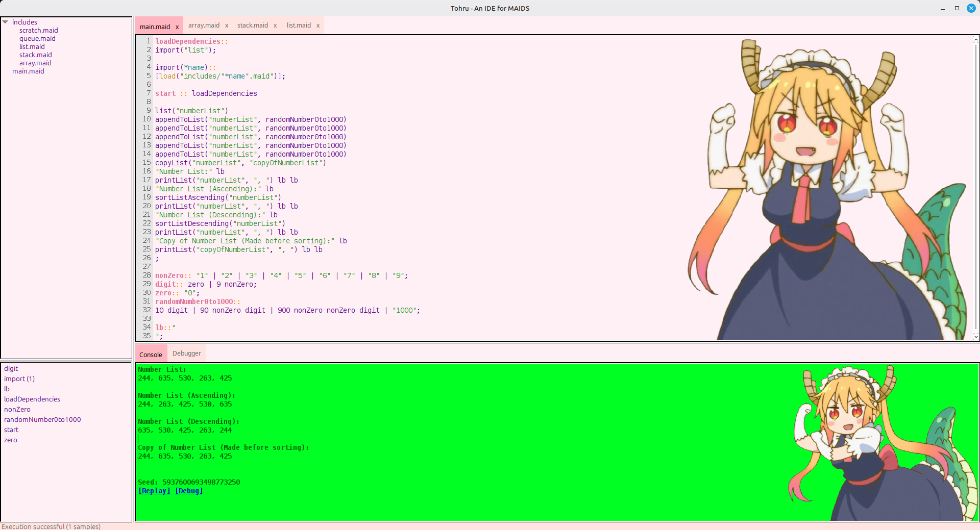Click the 'Execution successful' status bar message
The image size is (980, 530).
[x=51, y=526]
